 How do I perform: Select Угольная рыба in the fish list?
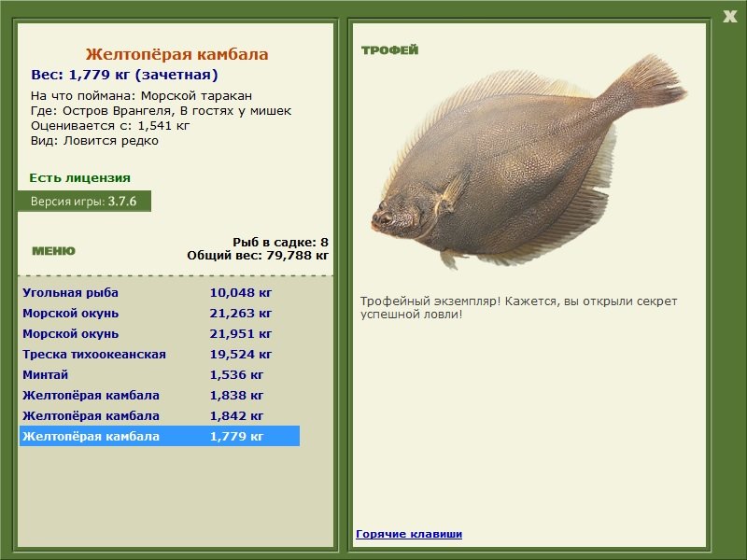[x=160, y=292]
